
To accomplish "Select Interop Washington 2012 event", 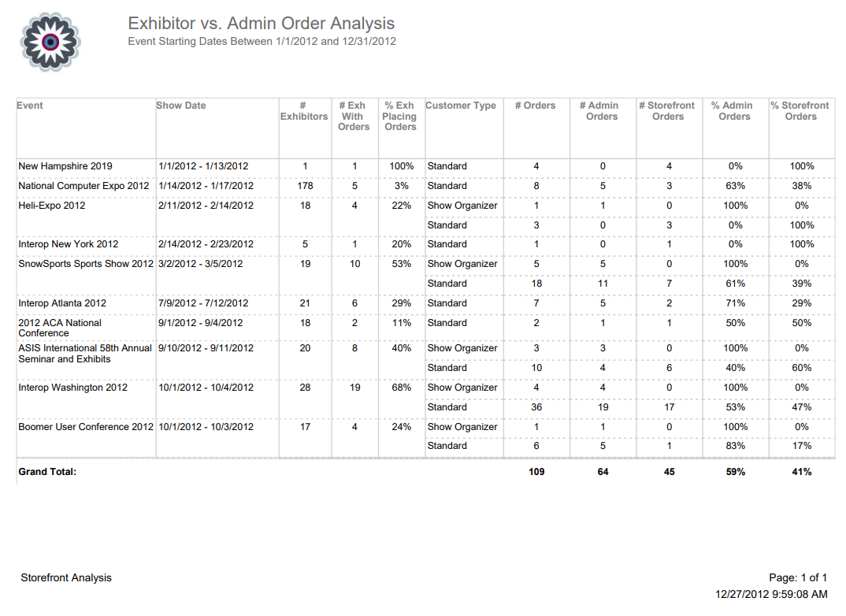I will point(72,388).
